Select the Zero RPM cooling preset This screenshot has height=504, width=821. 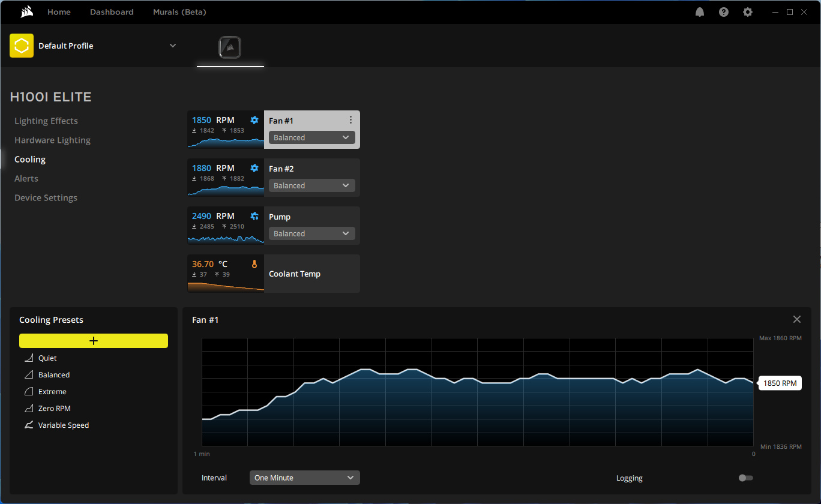[x=54, y=409]
